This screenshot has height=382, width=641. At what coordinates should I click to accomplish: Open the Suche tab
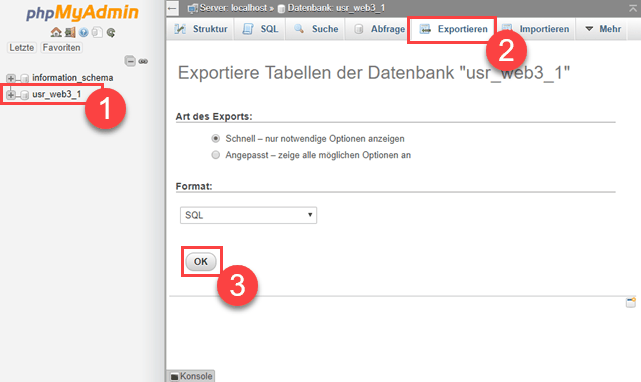316,29
